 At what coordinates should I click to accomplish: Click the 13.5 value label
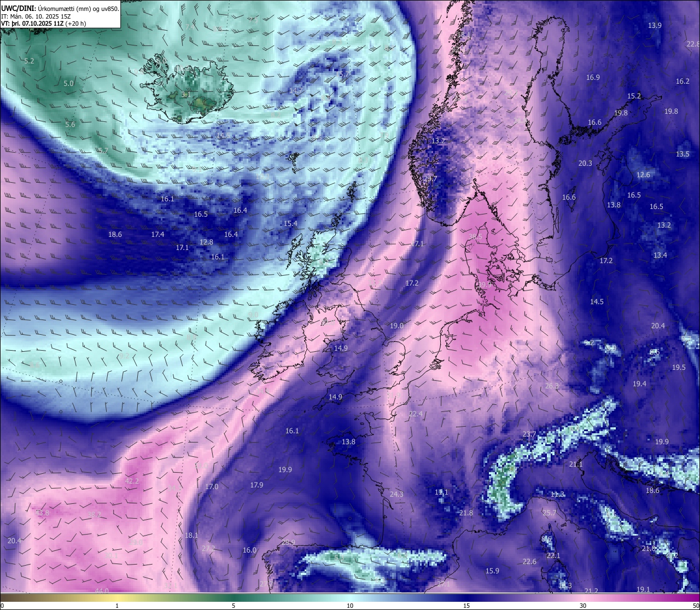click(x=682, y=154)
